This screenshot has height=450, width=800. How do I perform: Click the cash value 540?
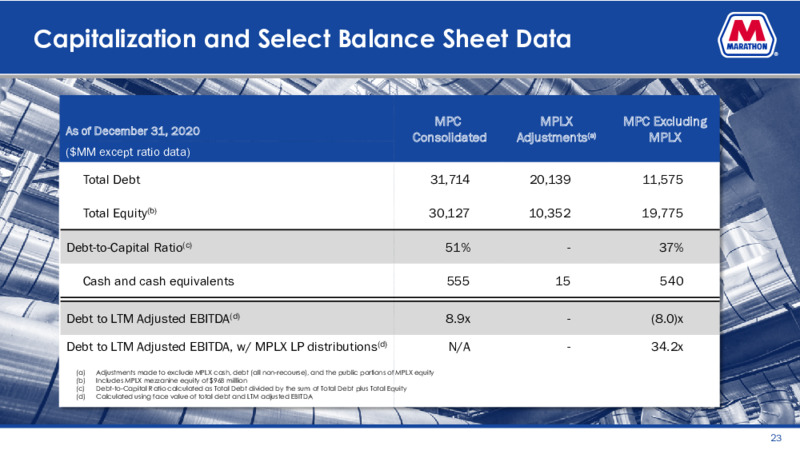click(x=671, y=281)
